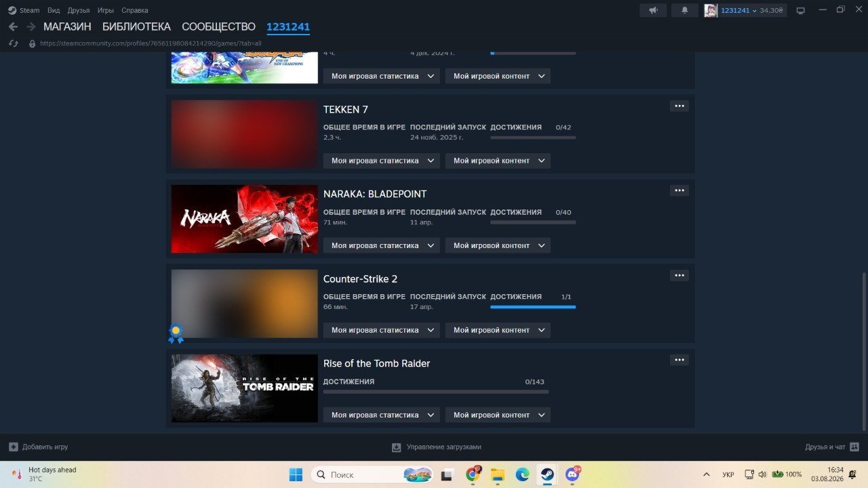Open the Rise of the Tomb Raider title link
The image size is (868, 488).
376,363
